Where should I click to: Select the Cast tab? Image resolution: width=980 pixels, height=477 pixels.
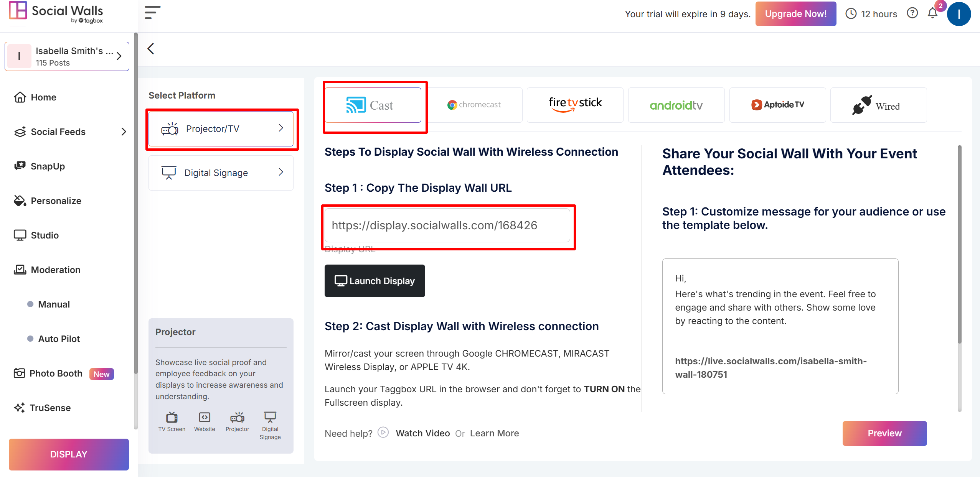coord(373,105)
